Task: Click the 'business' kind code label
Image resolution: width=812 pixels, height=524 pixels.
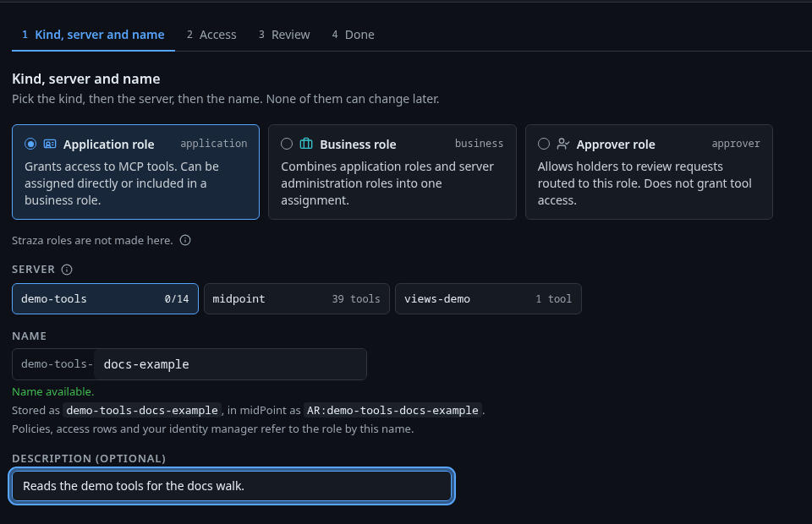Action: 479,144
